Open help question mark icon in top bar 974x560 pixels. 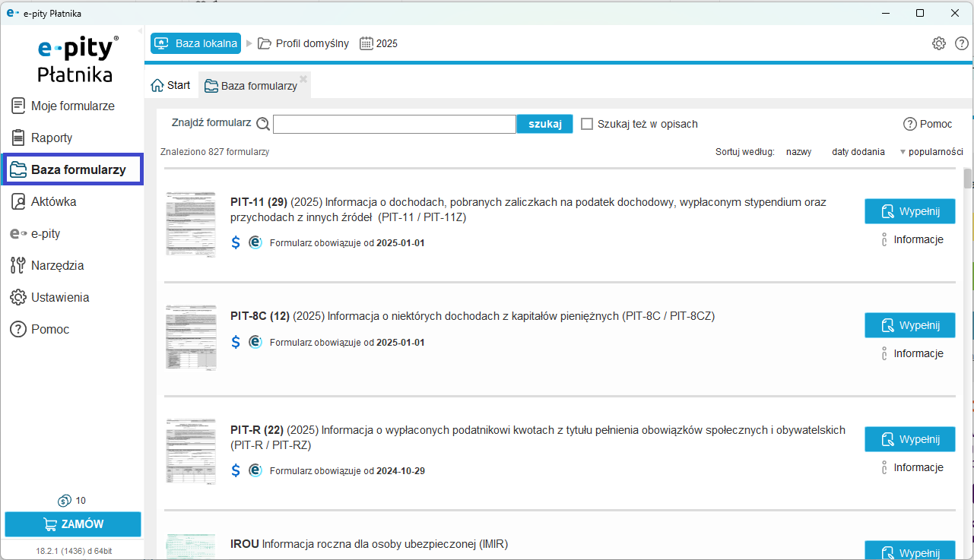pyautogui.click(x=961, y=43)
